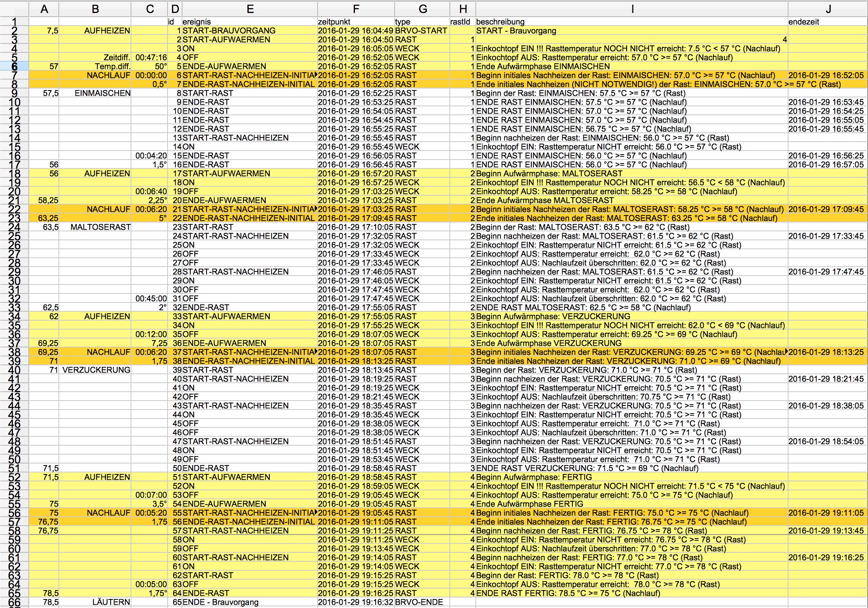The image size is (868, 608).
Task: Select the BRVO-ENDE type cell
Action: (422, 602)
